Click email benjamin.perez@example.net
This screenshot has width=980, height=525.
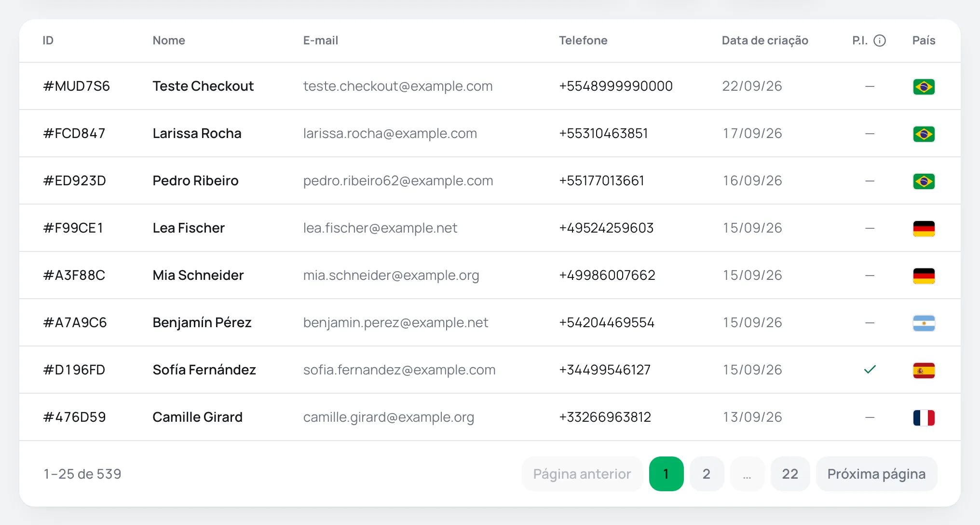coord(395,322)
